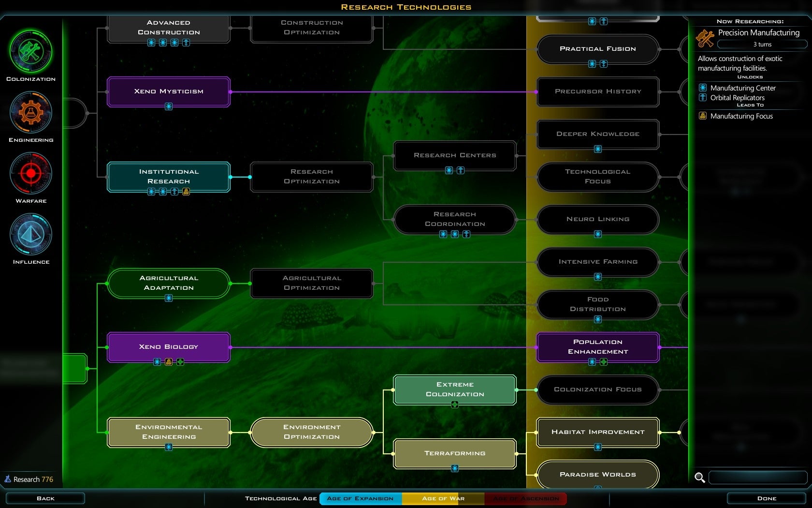
Task: Click the research flask icon
Action: (x=8, y=479)
